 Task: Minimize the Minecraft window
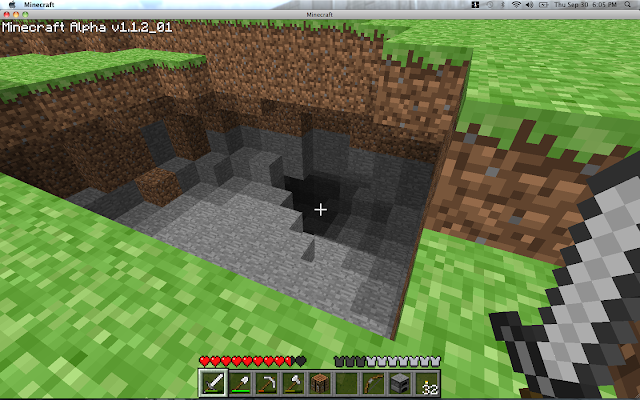coord(16,14)
